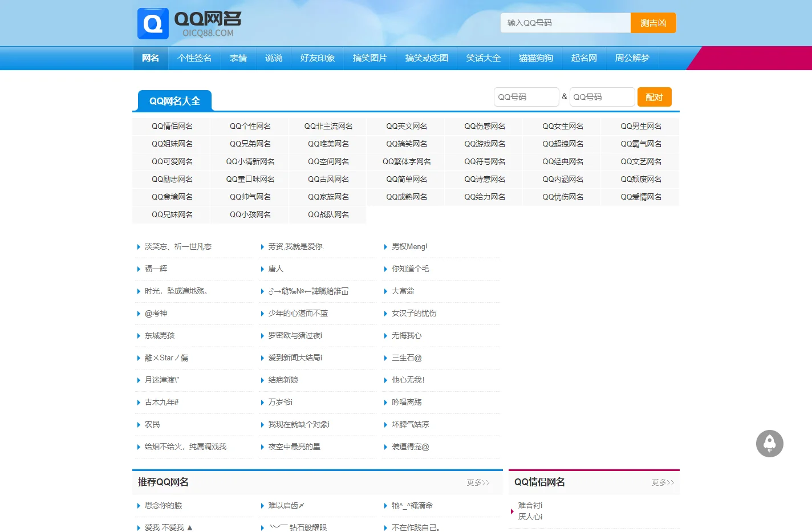The height and width of the screenshot is (532, 812).
Task: Open the 说说 navigation item
Action: point(274,58)
